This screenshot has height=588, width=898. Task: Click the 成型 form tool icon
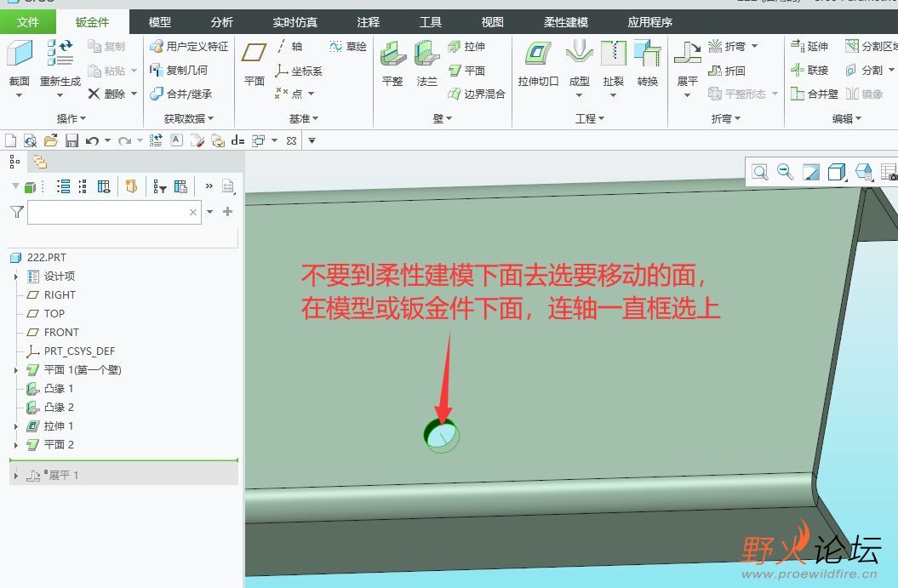point(579,54)
